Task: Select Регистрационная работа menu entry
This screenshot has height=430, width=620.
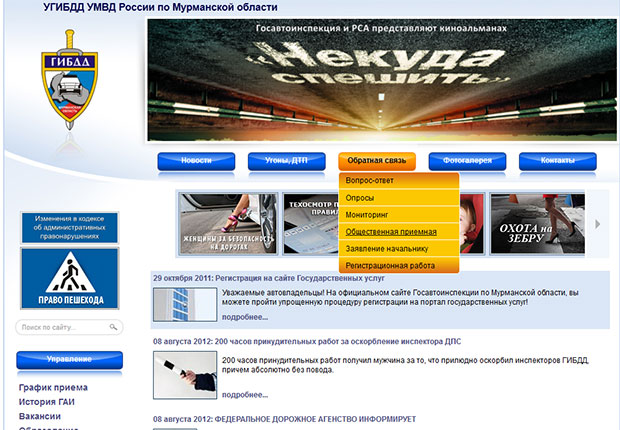Action: (399, 265)
